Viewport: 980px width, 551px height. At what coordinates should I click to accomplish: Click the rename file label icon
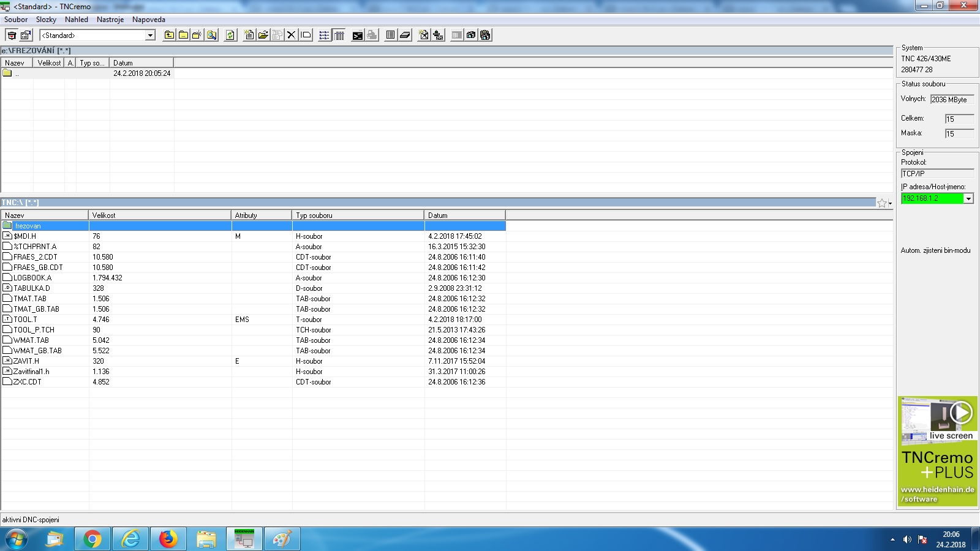coord(306,36)
